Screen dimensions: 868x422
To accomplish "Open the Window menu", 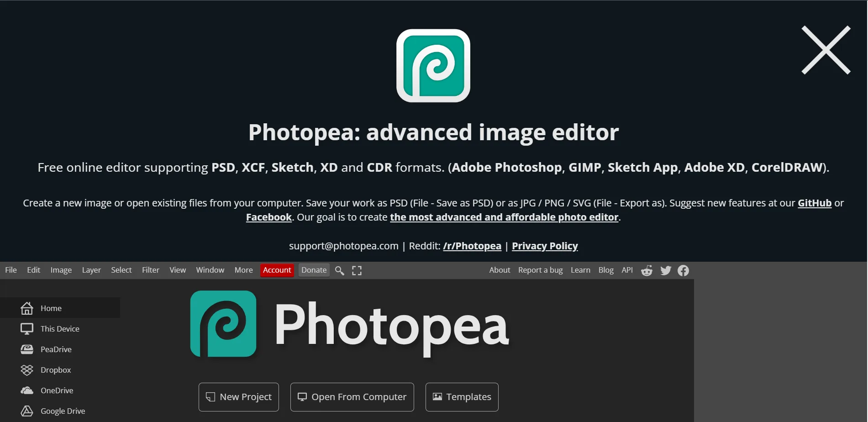I will pyautogui.click(x=210, y=270).
